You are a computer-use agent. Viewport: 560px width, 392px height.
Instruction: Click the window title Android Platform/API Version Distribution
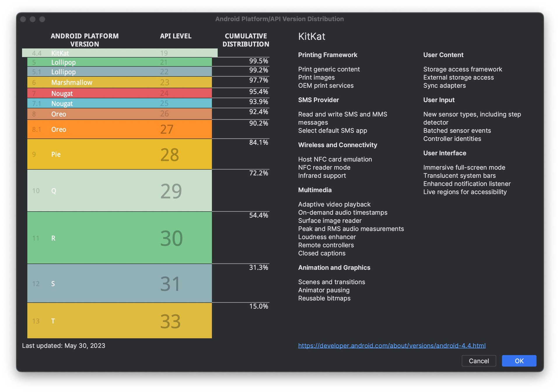[x=279, y=19]
